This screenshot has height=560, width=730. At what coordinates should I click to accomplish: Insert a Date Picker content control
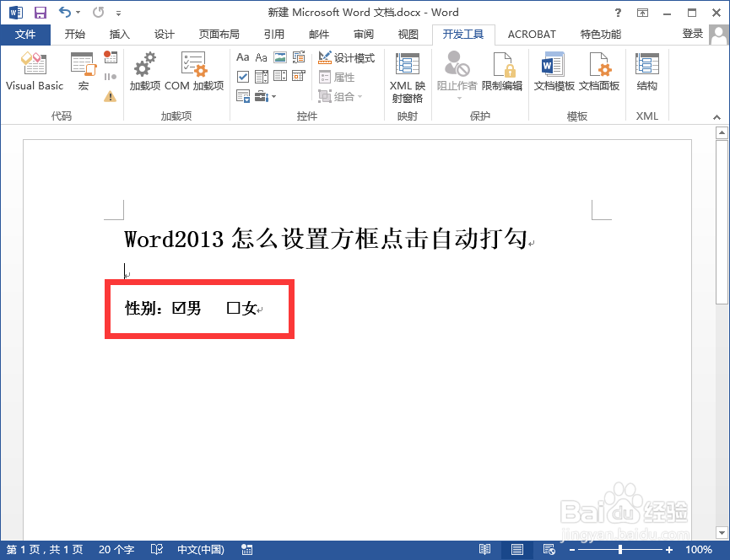pos(299,76)
